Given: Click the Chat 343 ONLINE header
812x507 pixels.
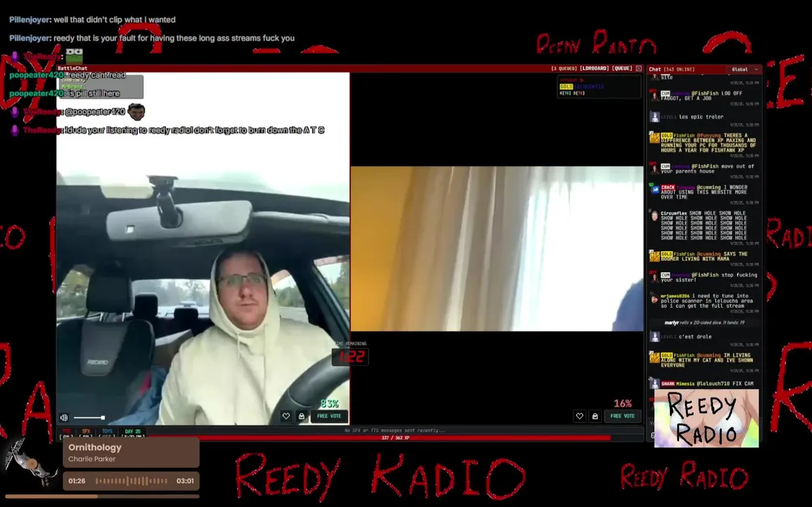Looking at the screenshot, I should pyautogui.click(x=672, y=70).
